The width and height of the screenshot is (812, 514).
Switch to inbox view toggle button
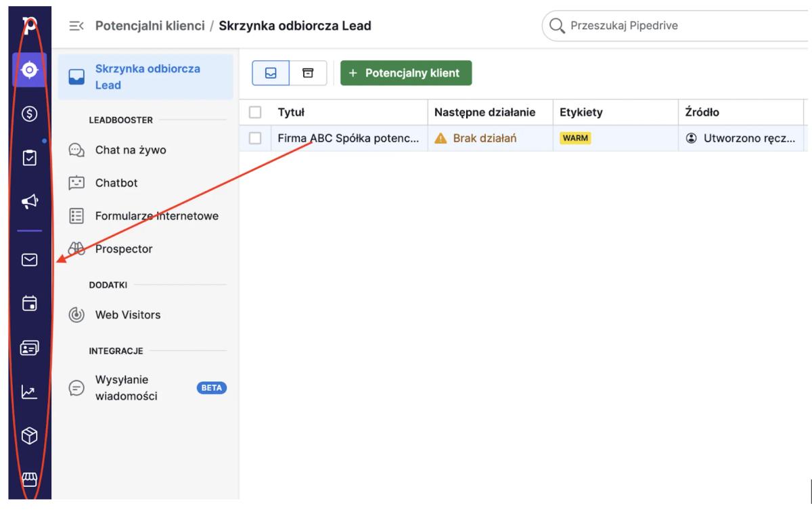pyautogui.click(x=271, y=73)
